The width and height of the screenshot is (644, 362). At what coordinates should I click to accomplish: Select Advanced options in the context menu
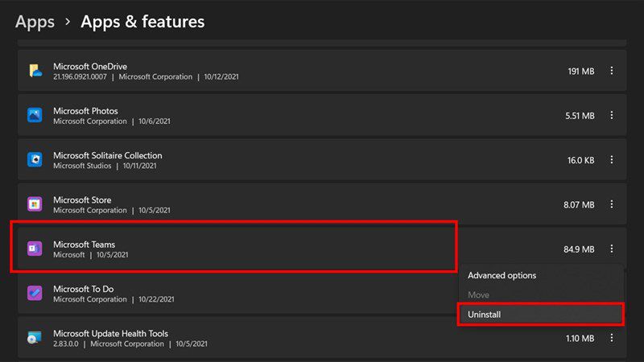tap(540, 275)
